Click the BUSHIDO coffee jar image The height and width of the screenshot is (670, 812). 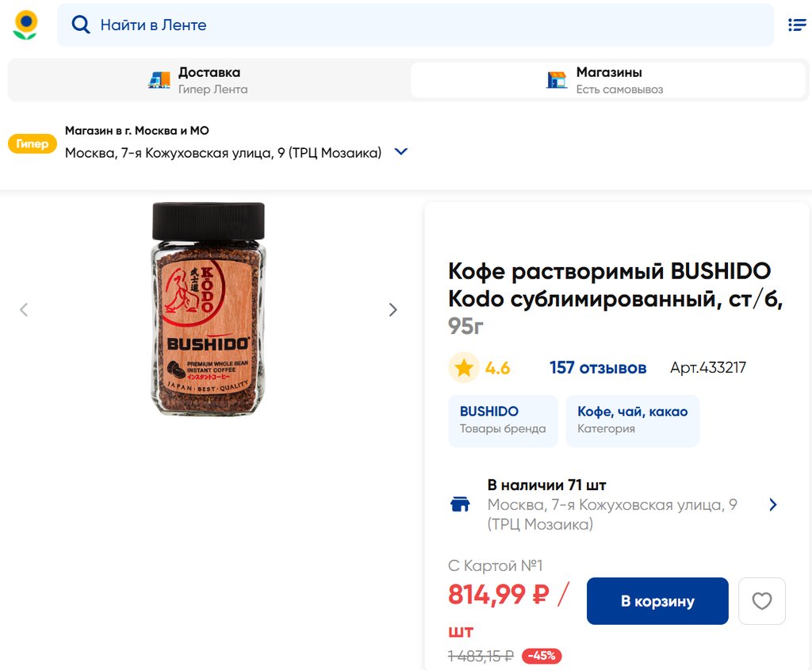pos(209,309)
